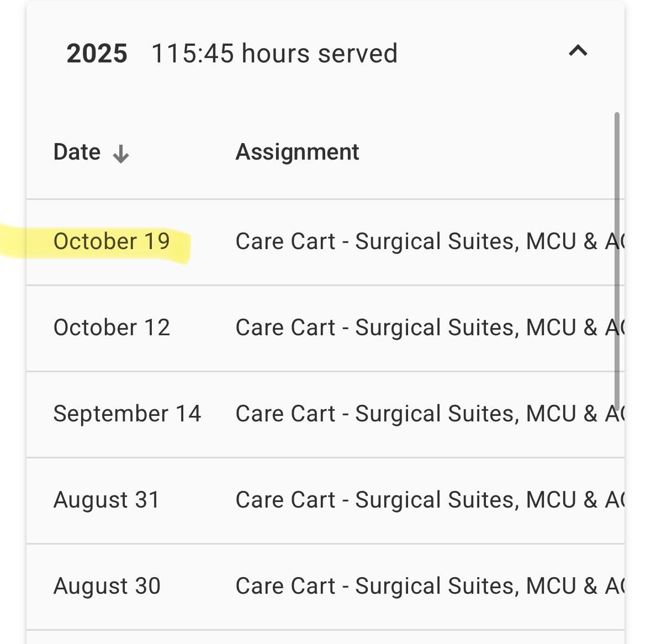Click the 115:45 hours served text
The width and height of the screenshot is (651, 644).
click(274, 54)
